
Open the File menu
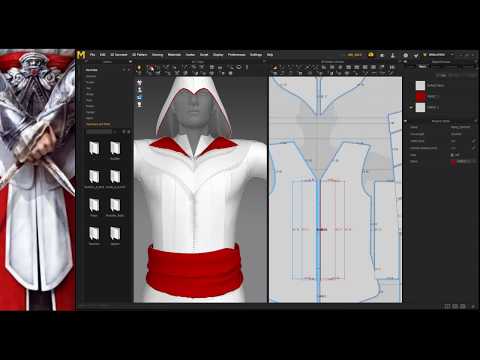pyautogui.click(x=92, y=55)
